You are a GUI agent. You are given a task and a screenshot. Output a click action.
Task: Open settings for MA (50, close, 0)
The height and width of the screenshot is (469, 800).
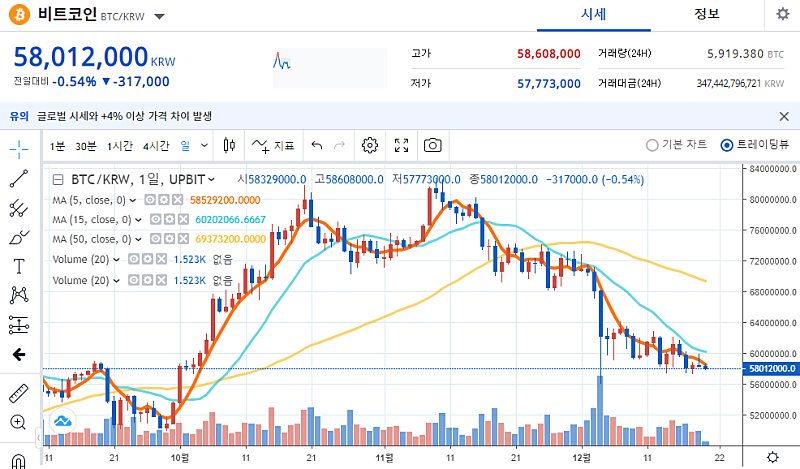pyautogui.click(x=169, y=239)
